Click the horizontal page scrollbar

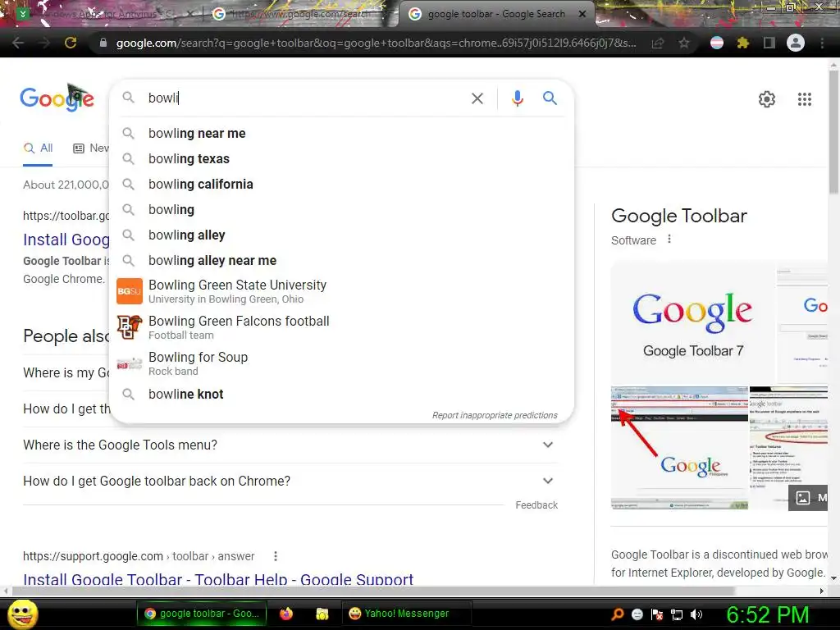tap(374, 591)
